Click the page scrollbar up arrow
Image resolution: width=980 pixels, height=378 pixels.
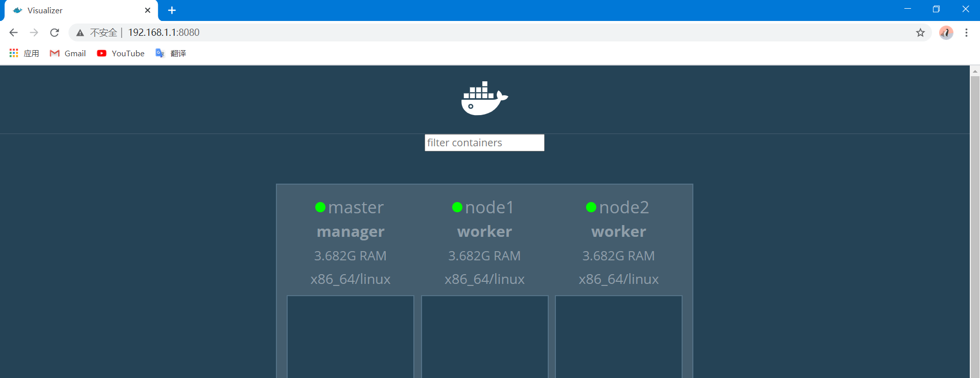click(975, 72)
